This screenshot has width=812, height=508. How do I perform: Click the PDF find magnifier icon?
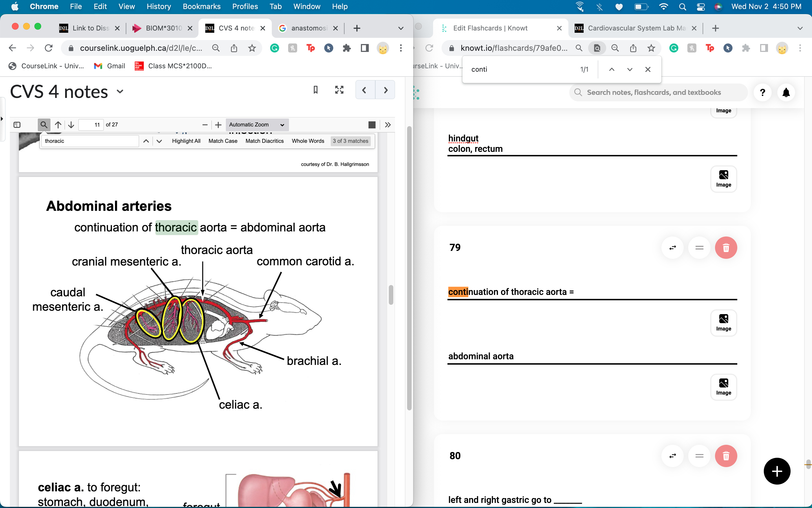[44, 125]
